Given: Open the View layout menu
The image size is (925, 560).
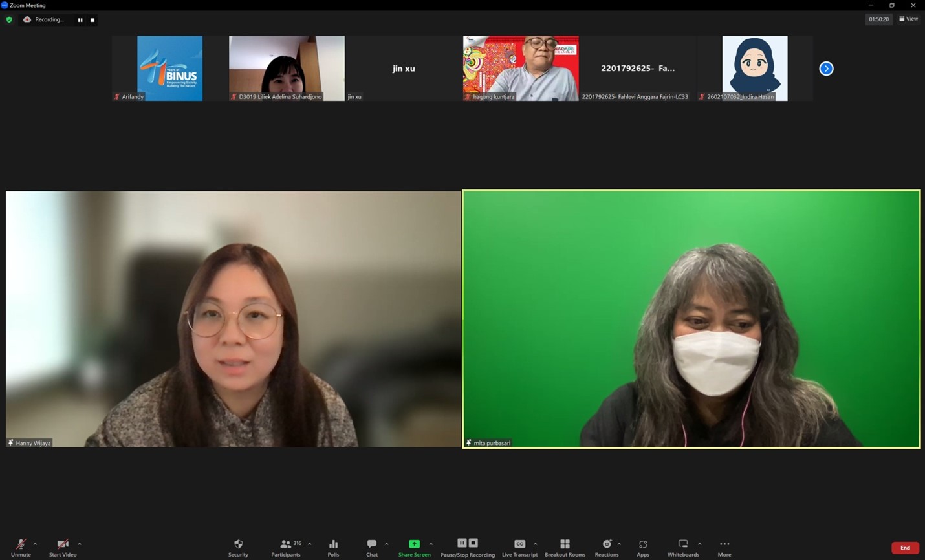Looking at the screenshot, I should (908, 19).
